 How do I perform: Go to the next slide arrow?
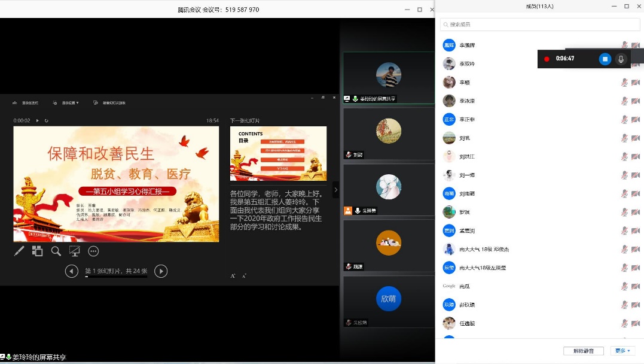click(161, 271)
